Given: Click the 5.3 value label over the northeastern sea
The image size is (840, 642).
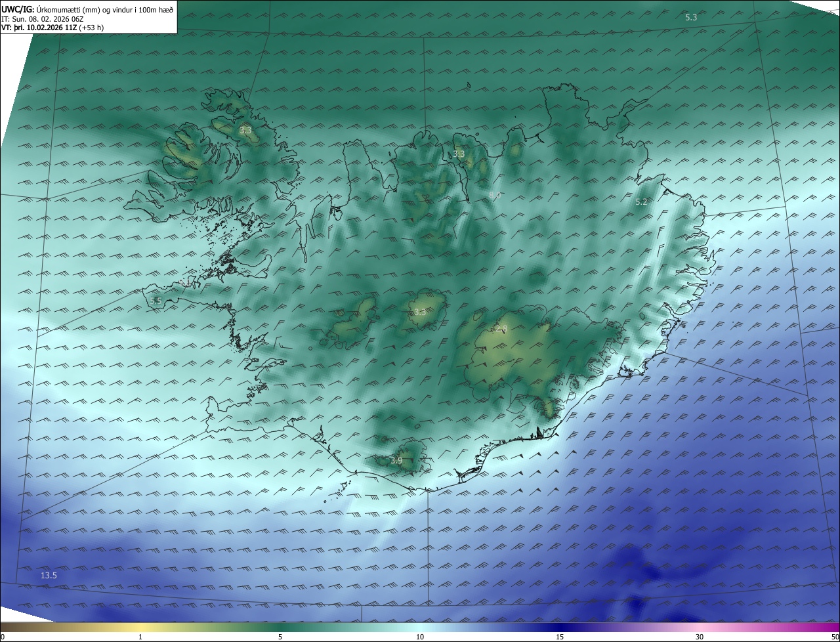Looking at the screenshot, I should tap(691, 17).
